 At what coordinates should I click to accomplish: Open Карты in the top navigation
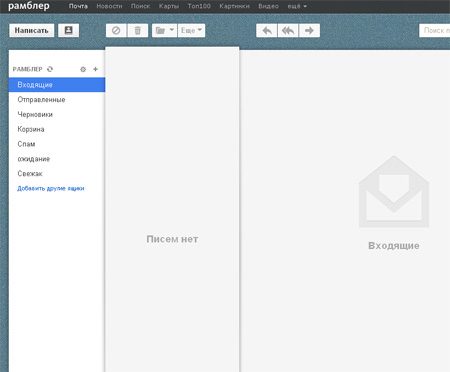click(x=169, y=6)
